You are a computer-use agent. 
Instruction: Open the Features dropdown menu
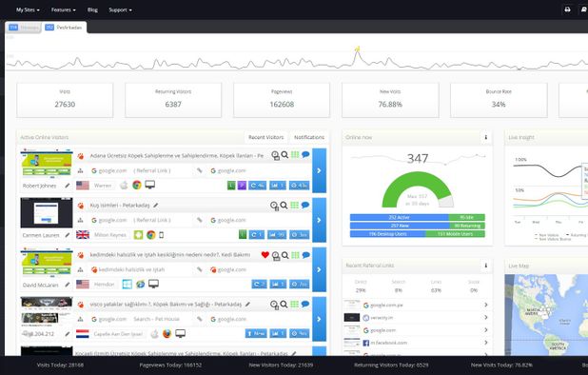64,10
